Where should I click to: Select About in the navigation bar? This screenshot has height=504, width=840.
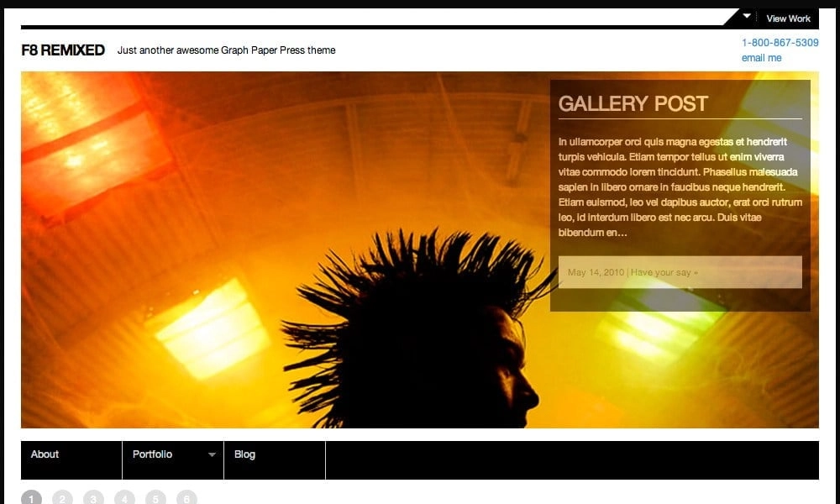(45, 454)
